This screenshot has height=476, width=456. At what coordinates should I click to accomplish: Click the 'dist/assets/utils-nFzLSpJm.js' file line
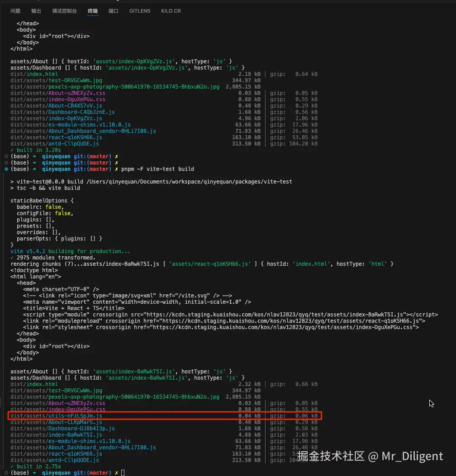[56, 416]
